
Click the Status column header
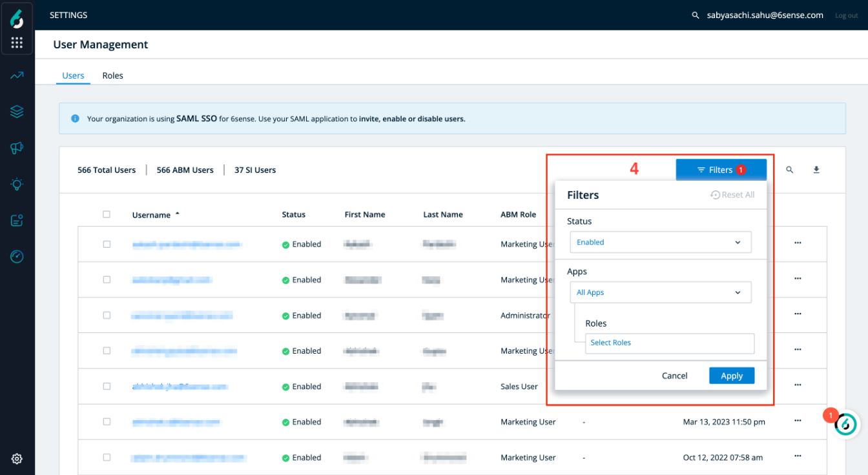[294, 214]
